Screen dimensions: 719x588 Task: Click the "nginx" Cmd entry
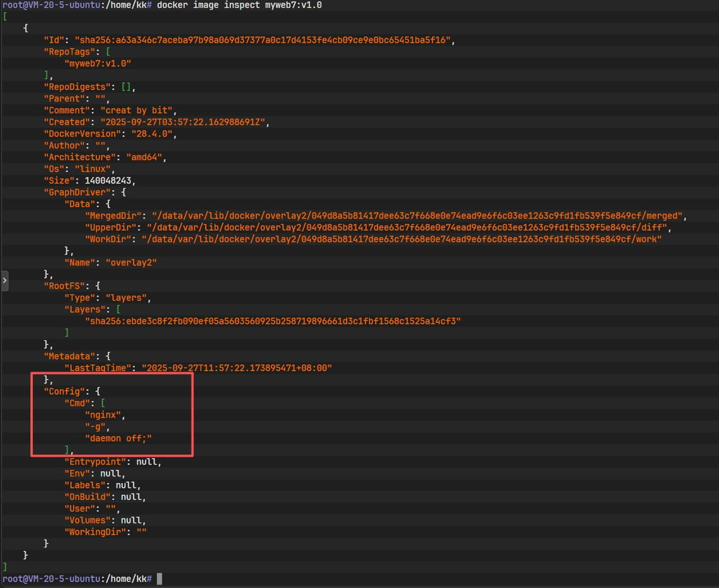pyautogui.click(x=105, y=415)
